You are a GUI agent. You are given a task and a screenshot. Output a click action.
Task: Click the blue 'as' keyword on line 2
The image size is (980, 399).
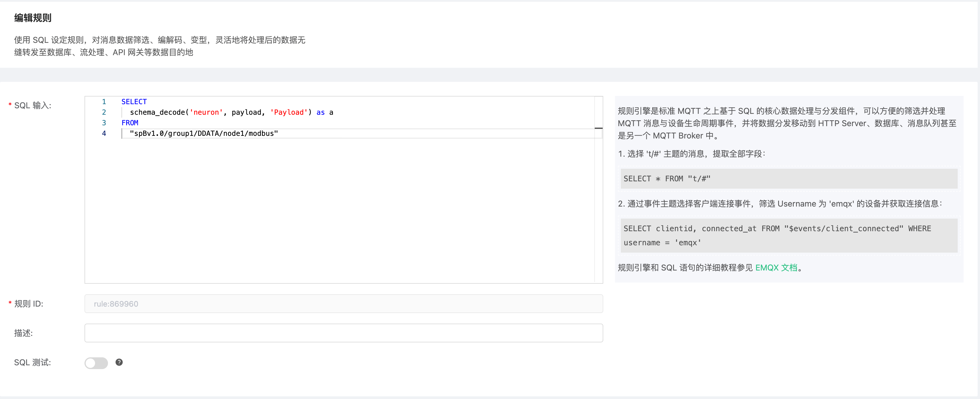coord(320,112)
